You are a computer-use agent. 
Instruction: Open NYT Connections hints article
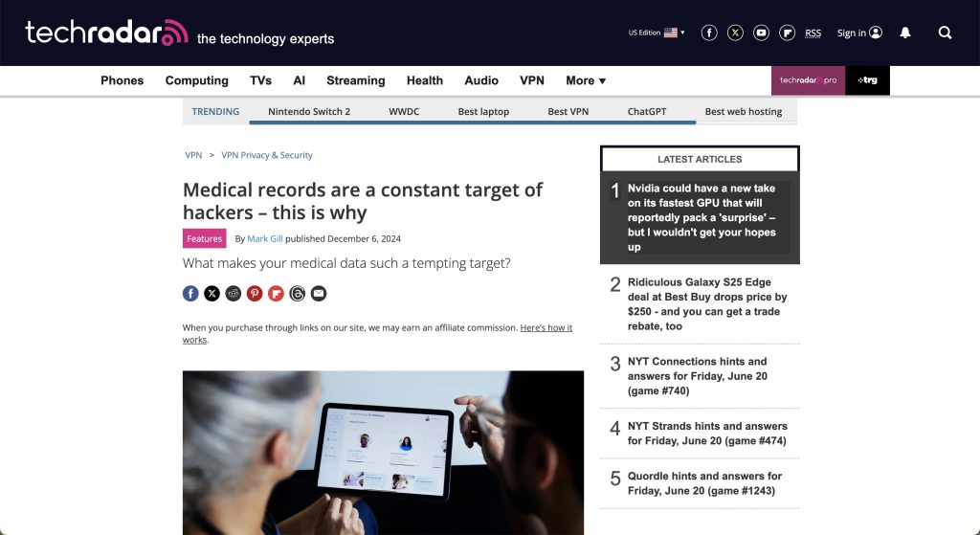pos(697,376)
